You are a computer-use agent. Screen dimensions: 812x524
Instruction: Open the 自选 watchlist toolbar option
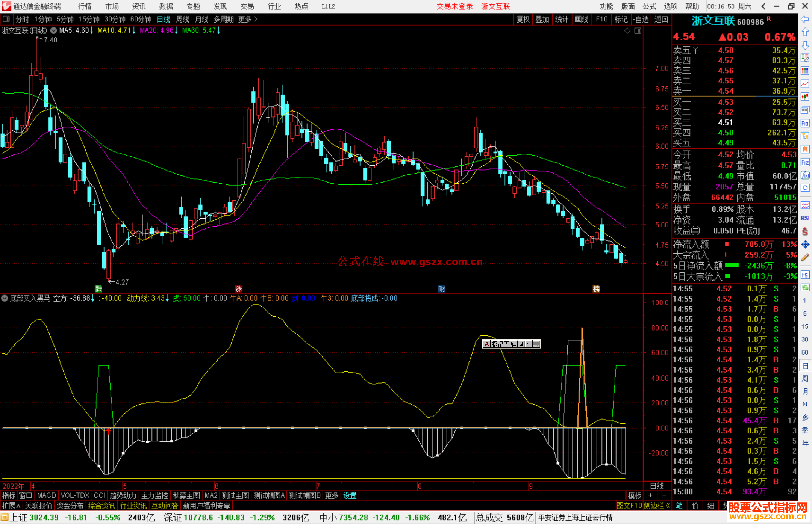point(641,19)
